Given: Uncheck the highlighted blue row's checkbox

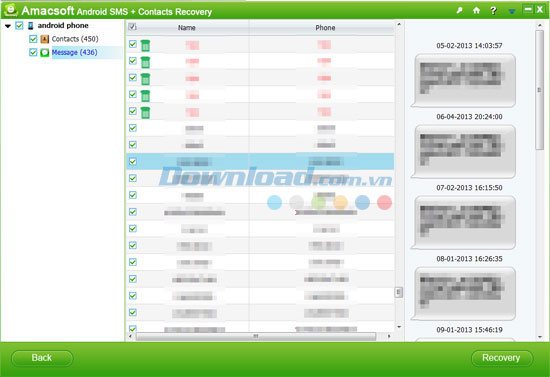Looking at the screenshot, I should coord(133,161).
